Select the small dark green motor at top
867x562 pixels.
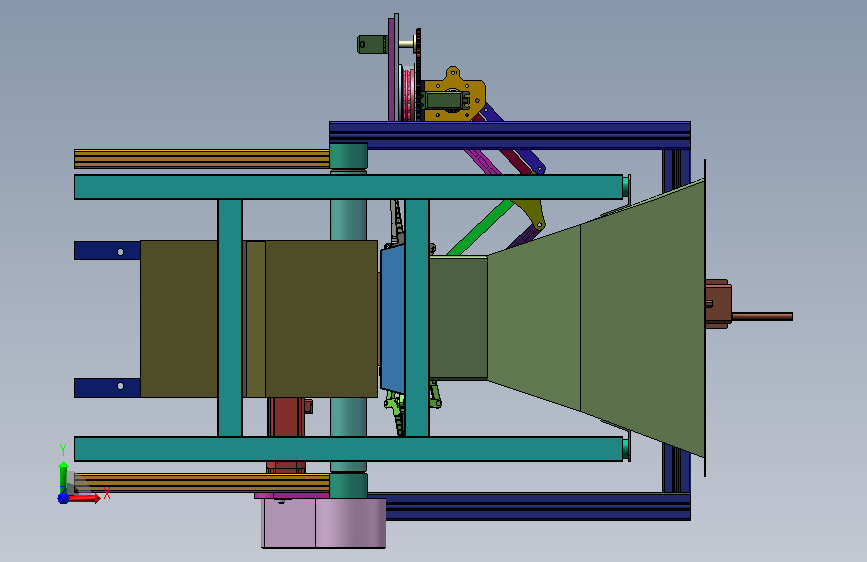pos(372,44)
